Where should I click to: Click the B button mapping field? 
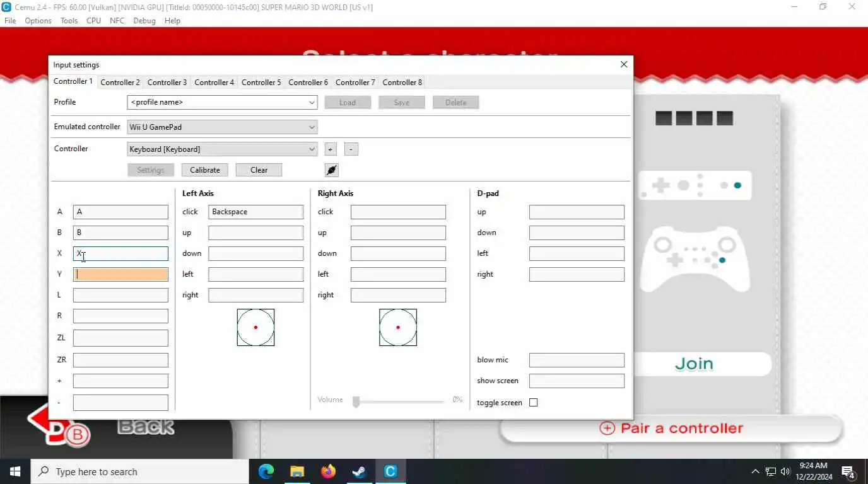pyautogui.click(x=120, y=233)
